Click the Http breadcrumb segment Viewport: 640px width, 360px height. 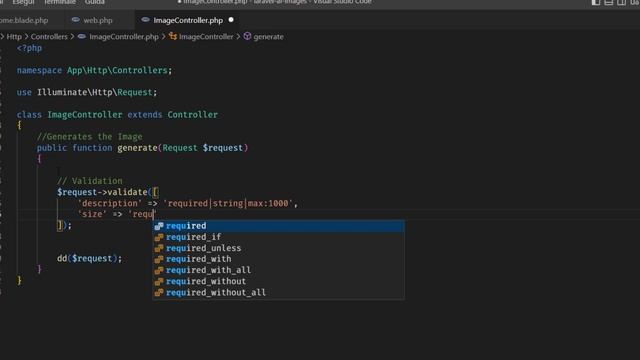tap(14, 37)
